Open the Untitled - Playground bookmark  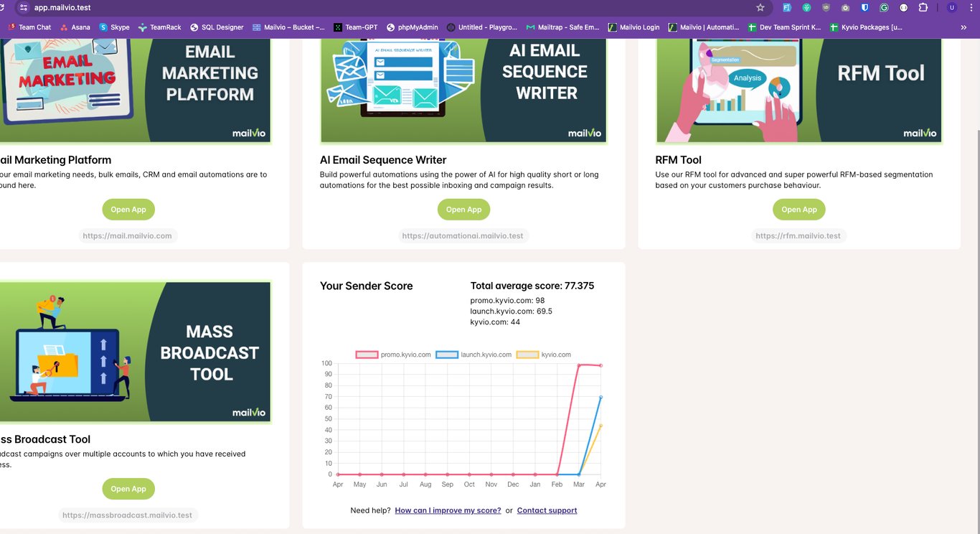(x=481, y=27)
